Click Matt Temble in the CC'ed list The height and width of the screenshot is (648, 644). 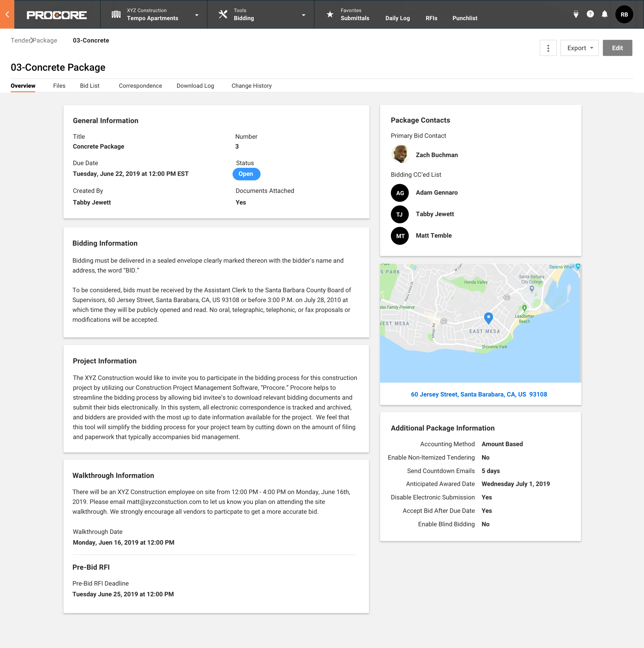[x=434, y=235]
